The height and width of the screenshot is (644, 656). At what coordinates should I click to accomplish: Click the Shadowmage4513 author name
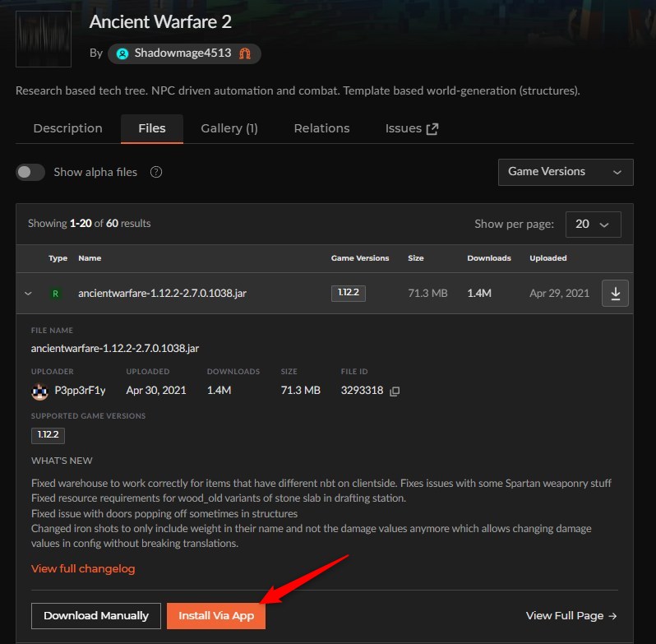[x=182, y=53]
